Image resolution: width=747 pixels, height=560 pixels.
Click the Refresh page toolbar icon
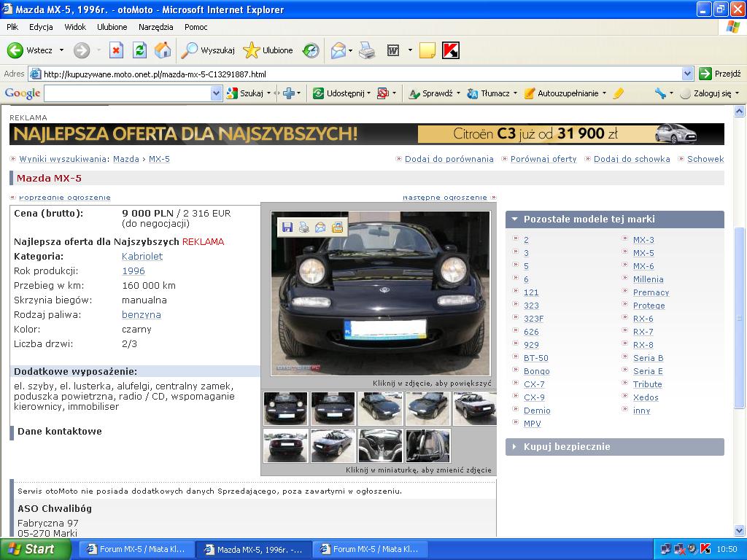coord(139,50)
